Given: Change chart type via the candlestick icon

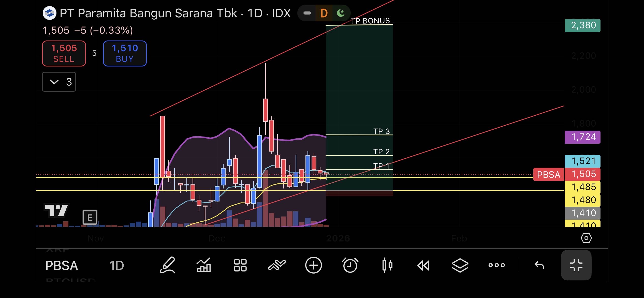Looking at the screenshot, I should coord(387,265).
